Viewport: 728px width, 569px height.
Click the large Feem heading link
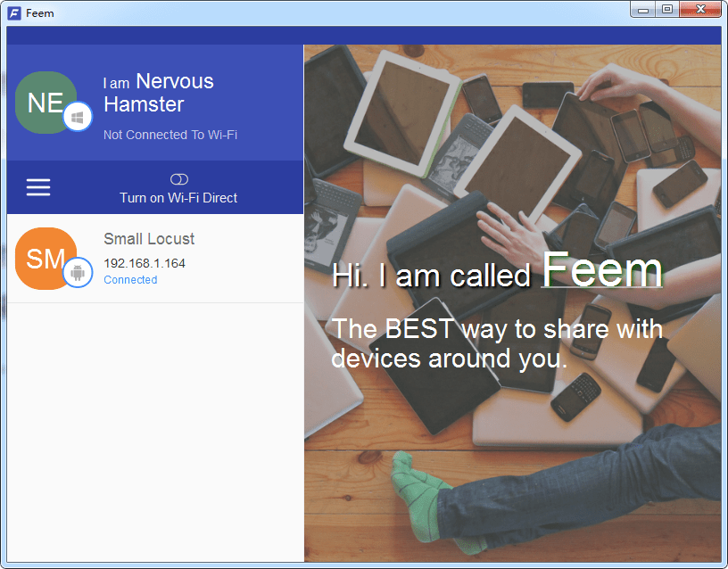click(x=602, y=269)
